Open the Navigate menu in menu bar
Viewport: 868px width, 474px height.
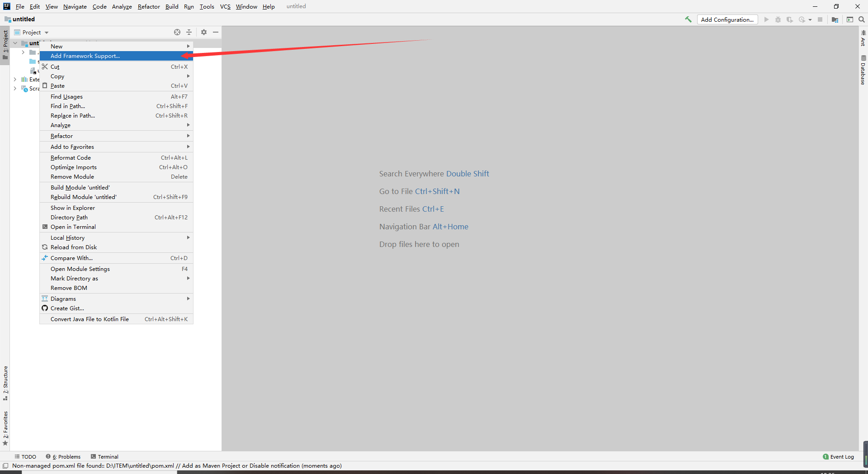(75, 6)
